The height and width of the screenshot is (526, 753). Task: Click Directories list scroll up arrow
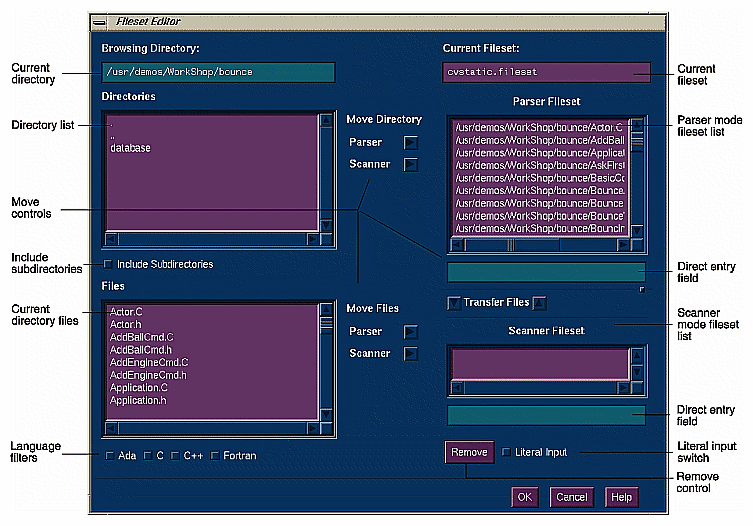point(326,120)
